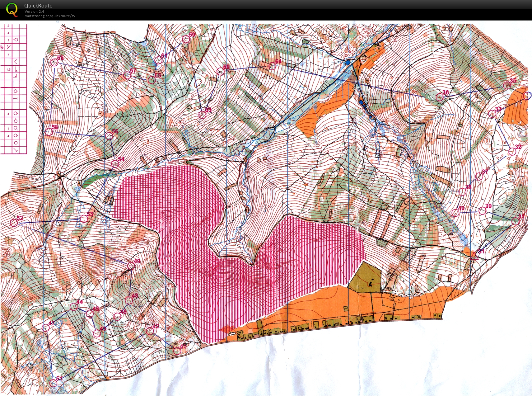The height and width of the screenshot is (396, 532).
Task: Select control circle 39
Action: [x=482, y=211]
